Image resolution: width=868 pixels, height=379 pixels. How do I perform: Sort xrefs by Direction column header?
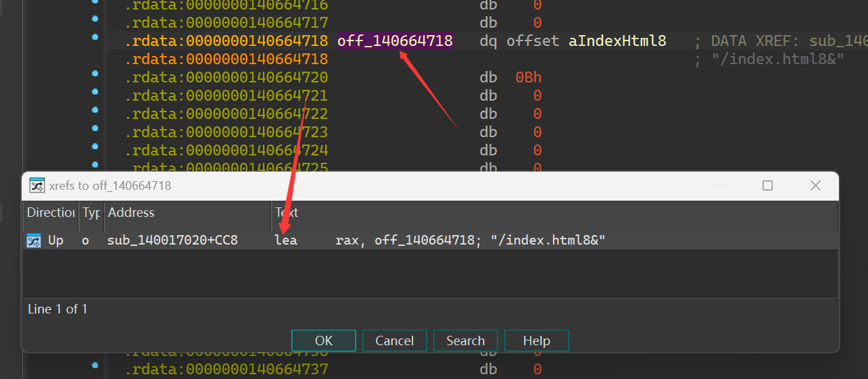coord(51,213)
